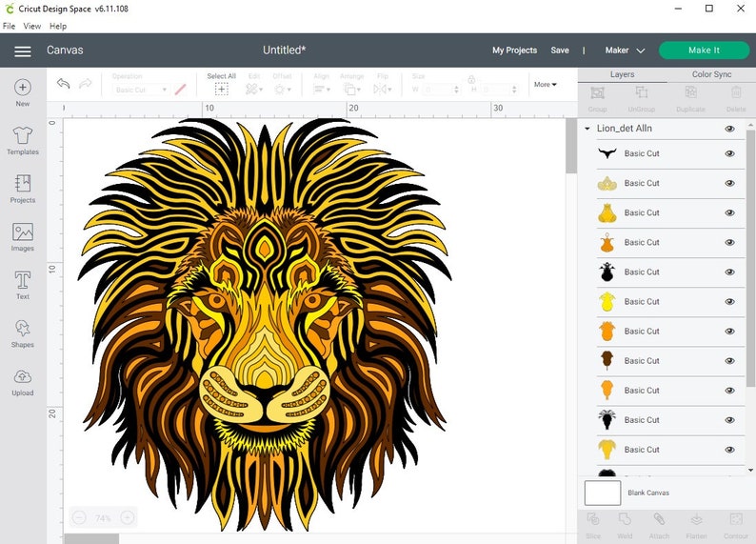Open the Images library
The height and width of the screenshot is (544, 756).
click(22, 236)
